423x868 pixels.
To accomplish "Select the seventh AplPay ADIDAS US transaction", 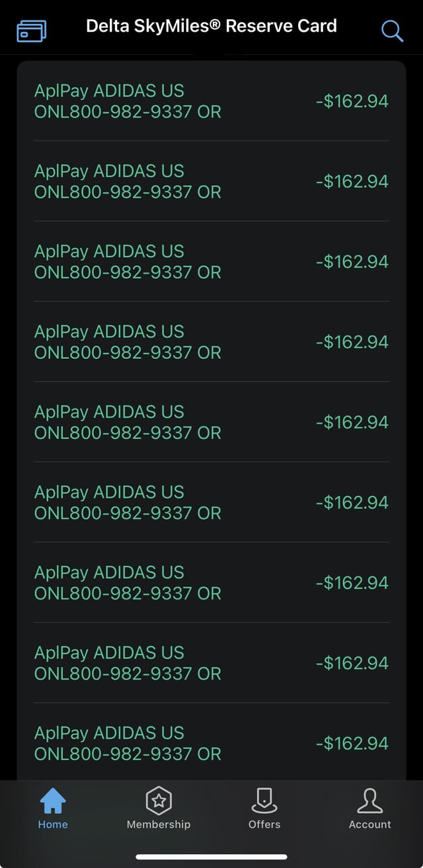I will 128,582.
